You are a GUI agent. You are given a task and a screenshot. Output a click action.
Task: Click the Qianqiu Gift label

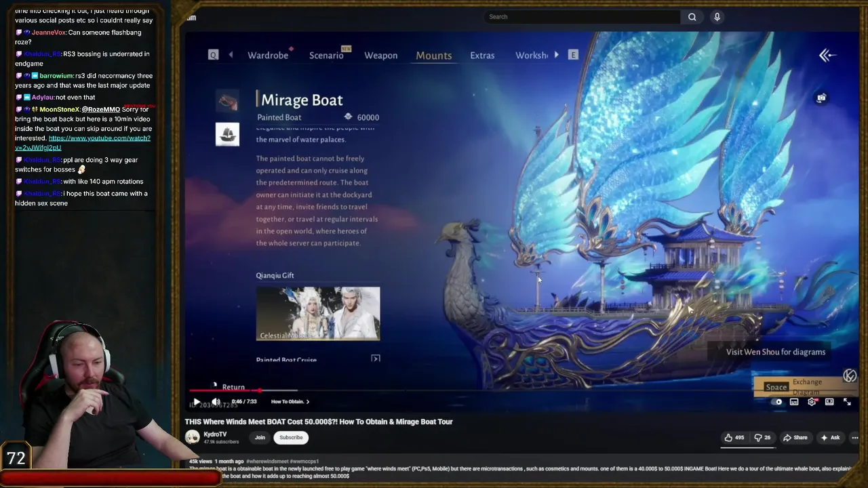pos(275,275)
